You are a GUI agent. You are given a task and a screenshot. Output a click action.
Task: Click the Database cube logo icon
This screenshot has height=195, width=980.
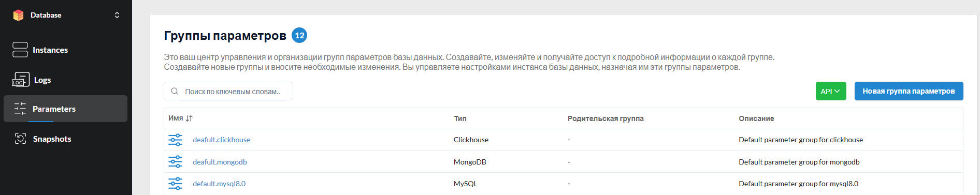pos(19,15)
